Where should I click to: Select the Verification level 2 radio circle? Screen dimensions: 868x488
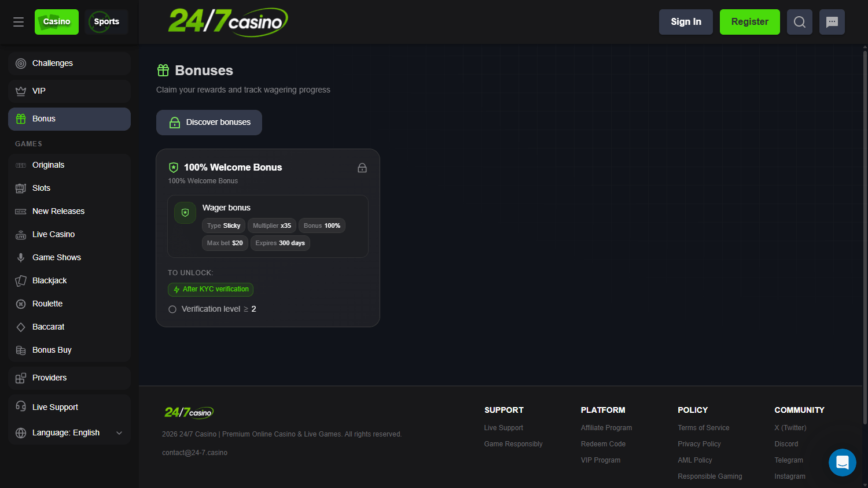point(172,309)
